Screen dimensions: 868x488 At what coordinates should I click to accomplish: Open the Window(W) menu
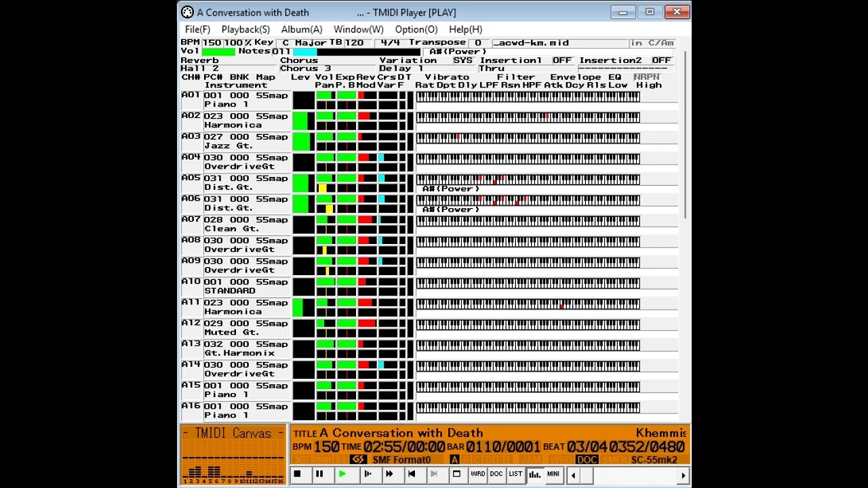click(x=358, y=29)
